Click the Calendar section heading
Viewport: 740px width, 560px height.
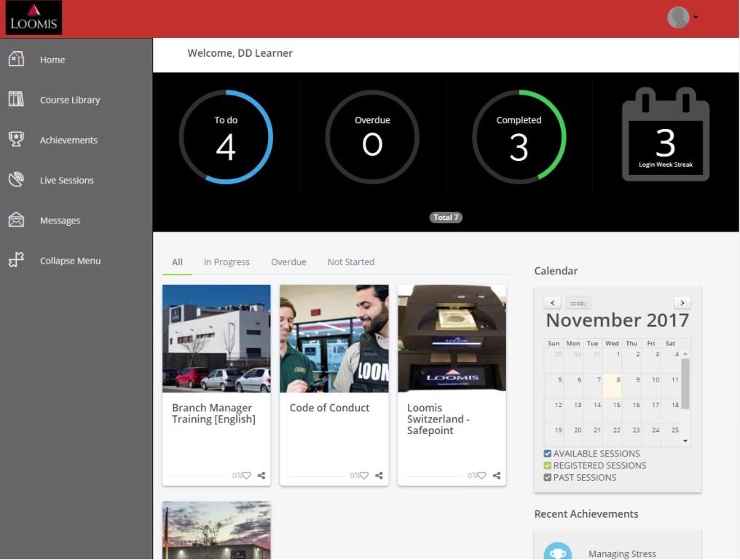[556, 271]
